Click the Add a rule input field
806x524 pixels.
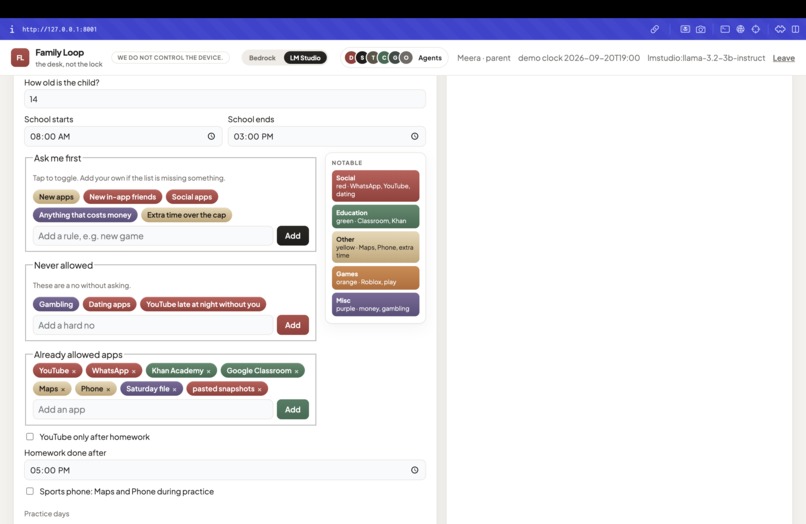click(153, 236)
